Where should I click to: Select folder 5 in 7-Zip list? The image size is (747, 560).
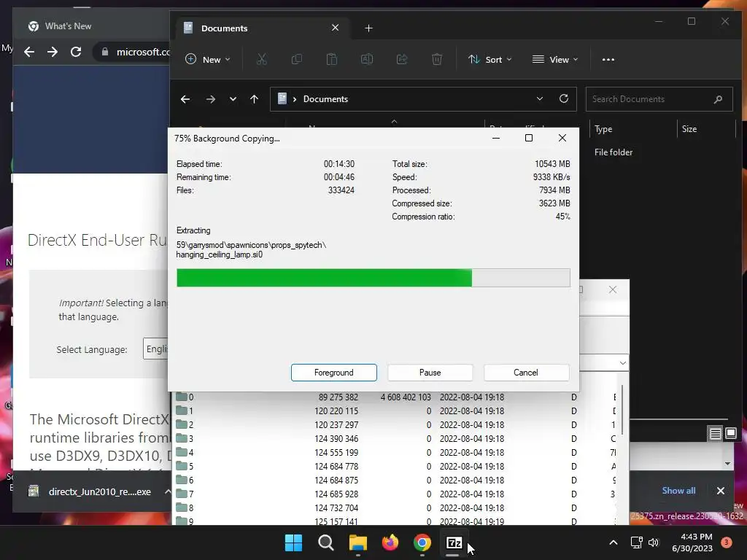tap(185, 466)
